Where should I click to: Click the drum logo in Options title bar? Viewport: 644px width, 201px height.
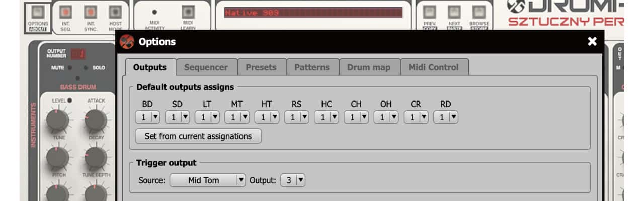127,42
